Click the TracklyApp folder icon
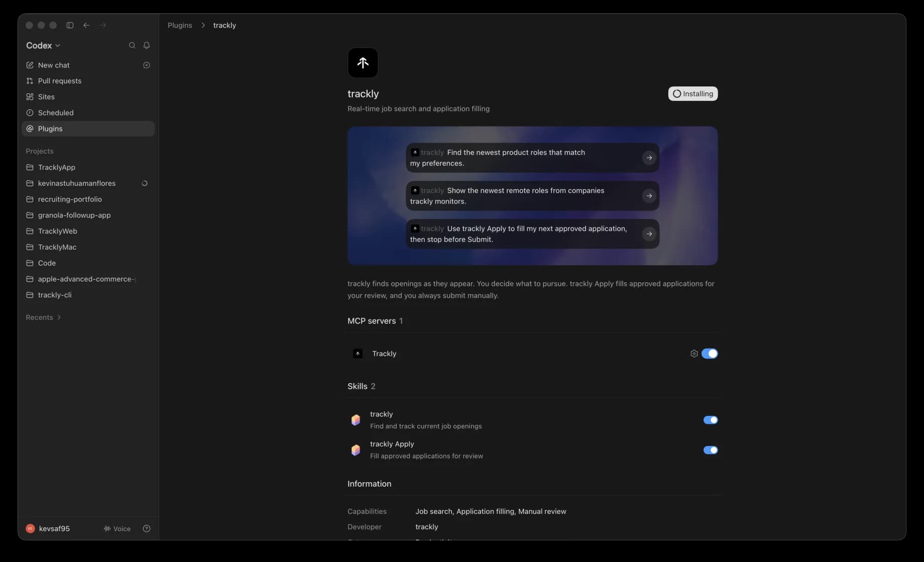The width and height of the screenshot is (924, 562). click(x=30, y=167)
